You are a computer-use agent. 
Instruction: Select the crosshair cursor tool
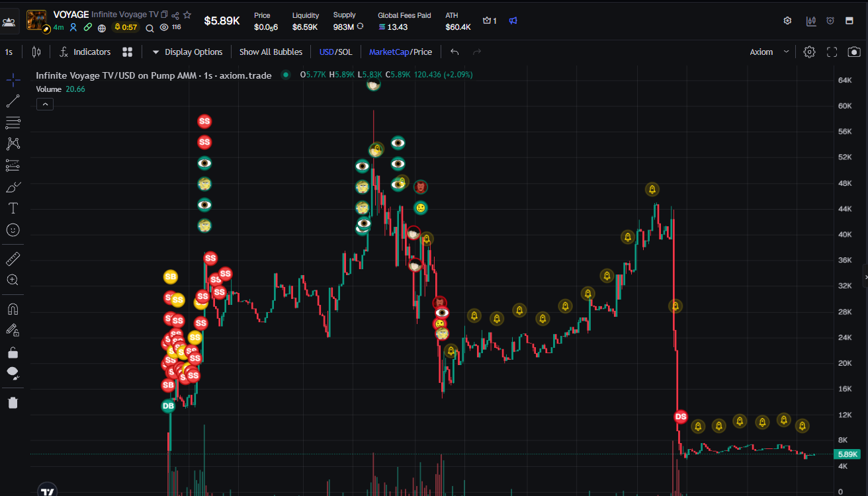coord(13,80)
